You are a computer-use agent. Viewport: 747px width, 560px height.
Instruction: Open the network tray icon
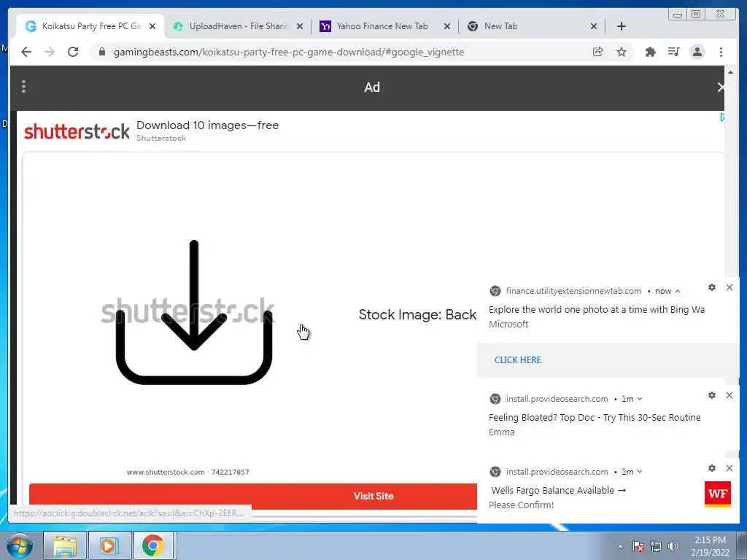click(656, 546)
